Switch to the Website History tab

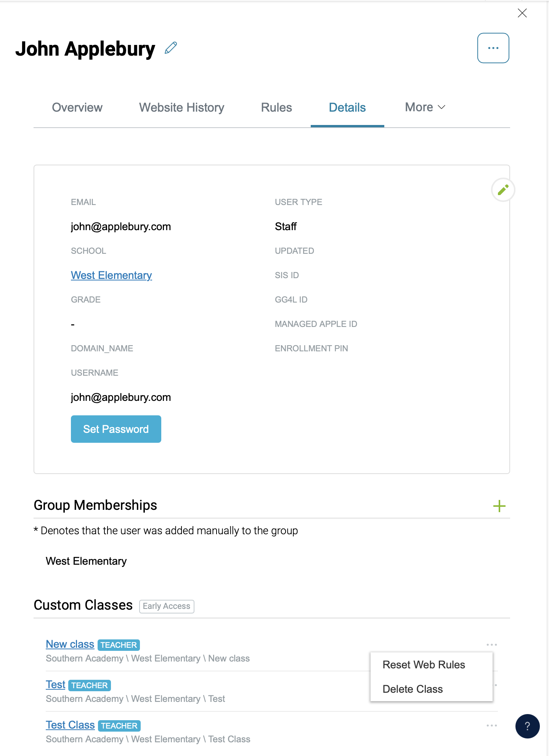click(x=181, y=107)
